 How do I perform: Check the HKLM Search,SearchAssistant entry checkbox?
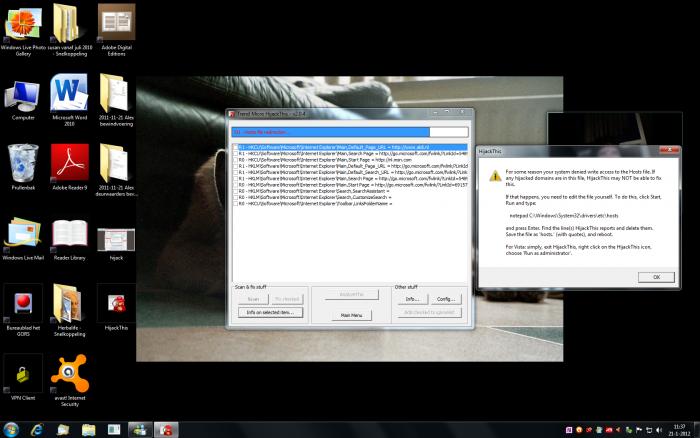click(x=235, y=191)
